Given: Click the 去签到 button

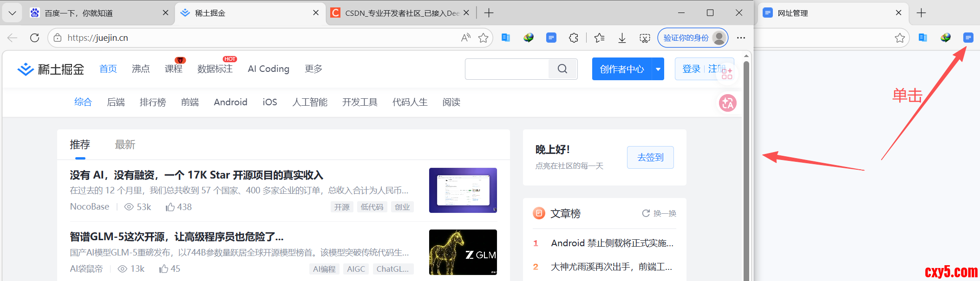Looking at the screenshot, I should (650, 158).
